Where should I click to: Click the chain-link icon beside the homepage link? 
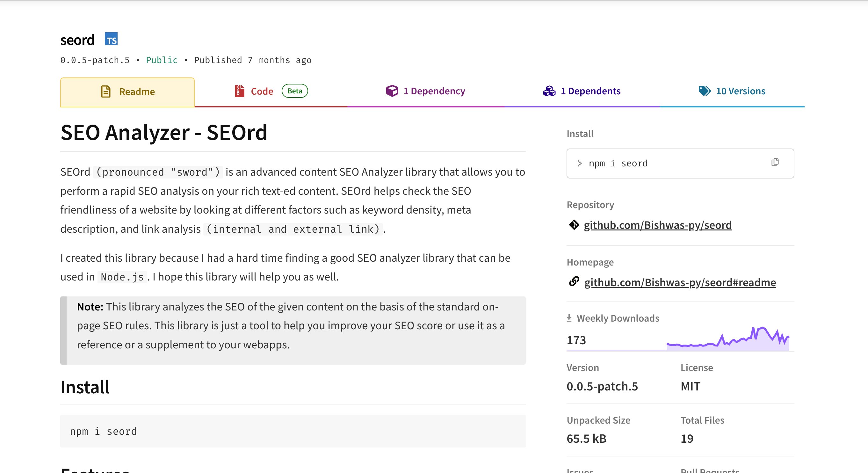pos(574,282)
